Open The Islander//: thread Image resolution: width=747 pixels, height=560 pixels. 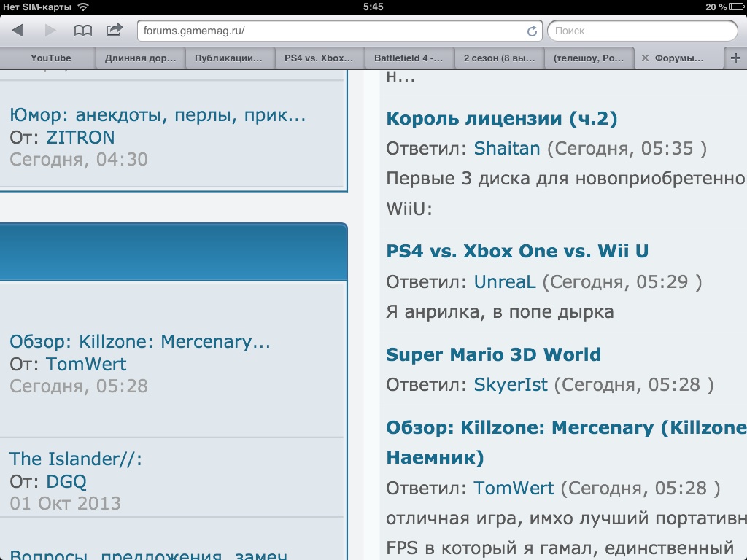pos(76,459)
